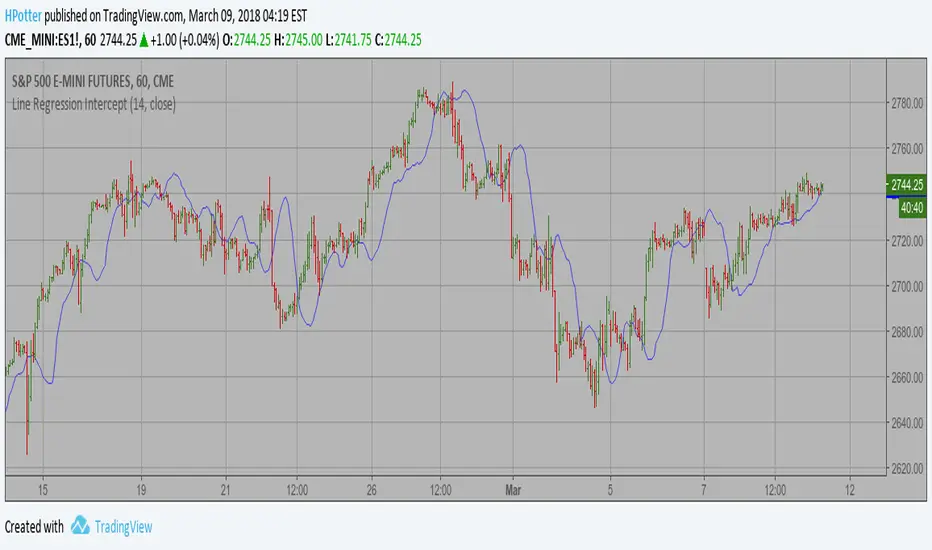Click the close value C:2744.25
The height and width of the screenshot is (550, 932).
coord(398,40)
